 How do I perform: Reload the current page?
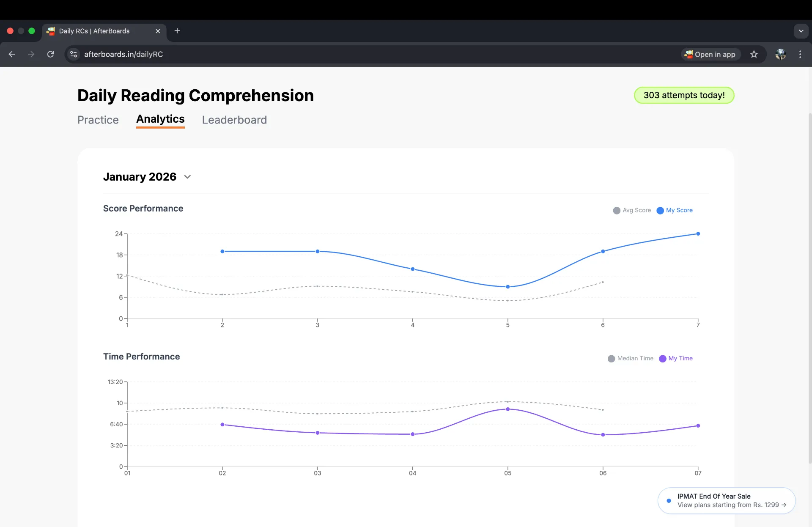50,54
